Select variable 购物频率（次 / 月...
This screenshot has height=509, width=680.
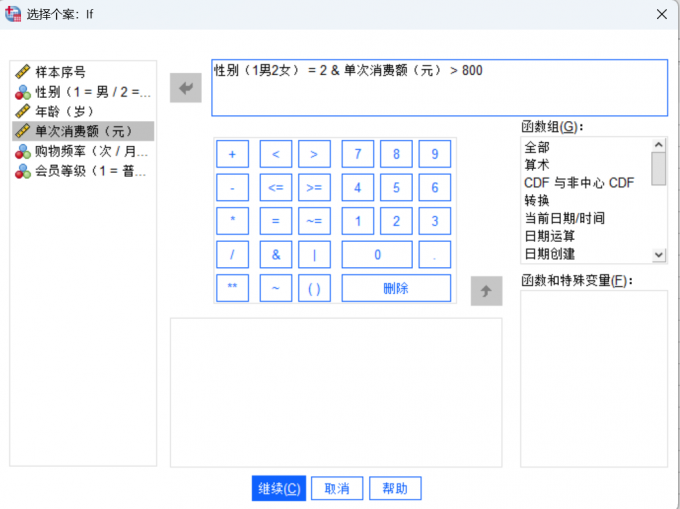83,151
